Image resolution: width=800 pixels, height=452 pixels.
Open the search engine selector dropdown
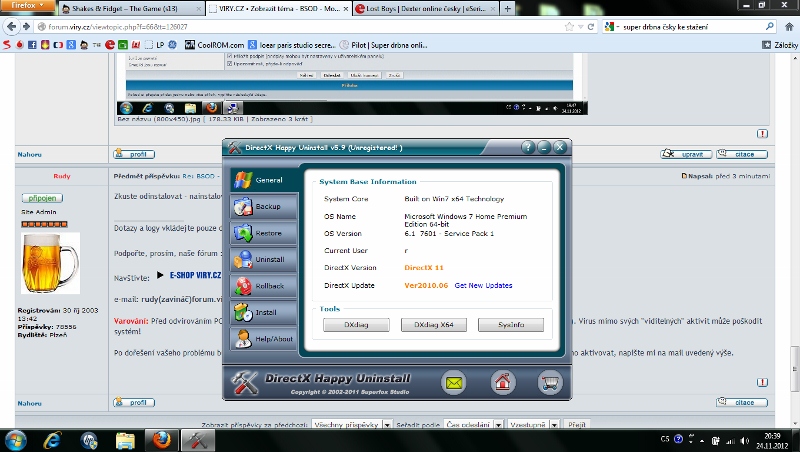pyautogui.click(x=611, y=27)
